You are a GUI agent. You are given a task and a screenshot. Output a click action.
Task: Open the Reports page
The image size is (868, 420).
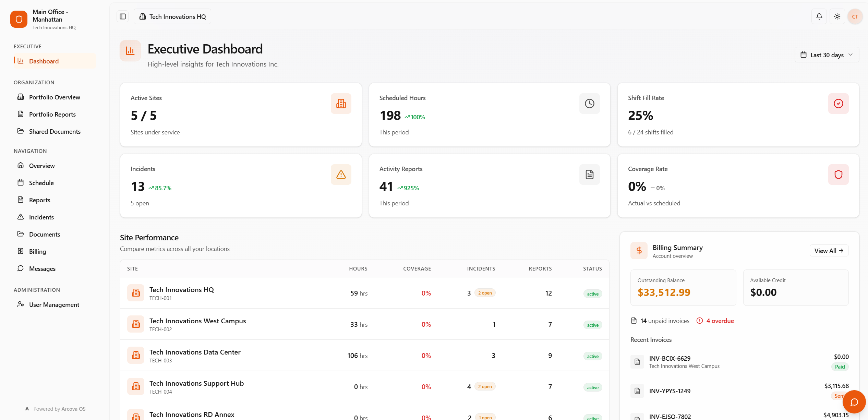click(55, 200)
